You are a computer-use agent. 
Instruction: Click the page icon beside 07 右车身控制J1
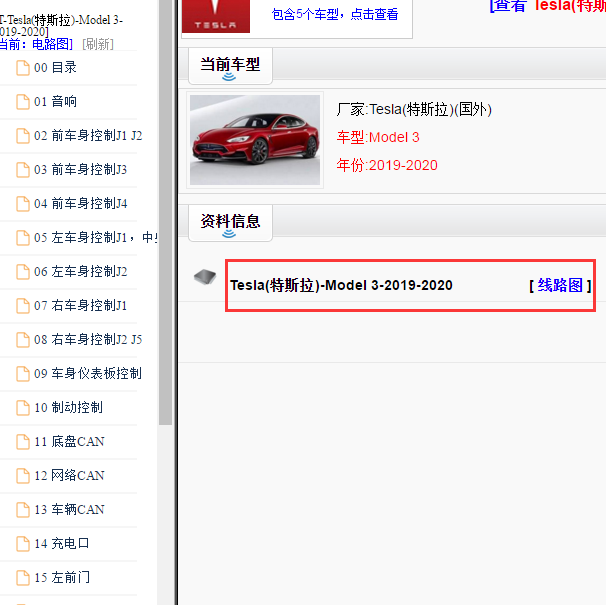23,306
